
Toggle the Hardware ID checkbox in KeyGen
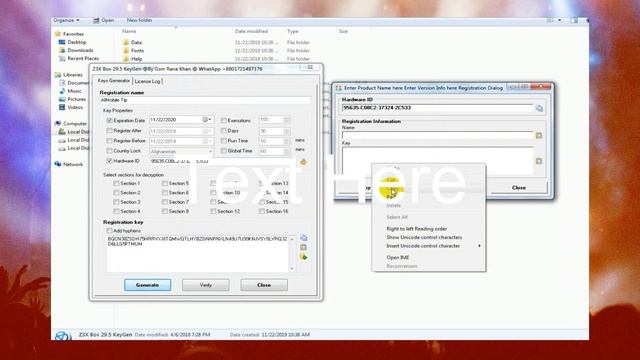pos(109,161)
